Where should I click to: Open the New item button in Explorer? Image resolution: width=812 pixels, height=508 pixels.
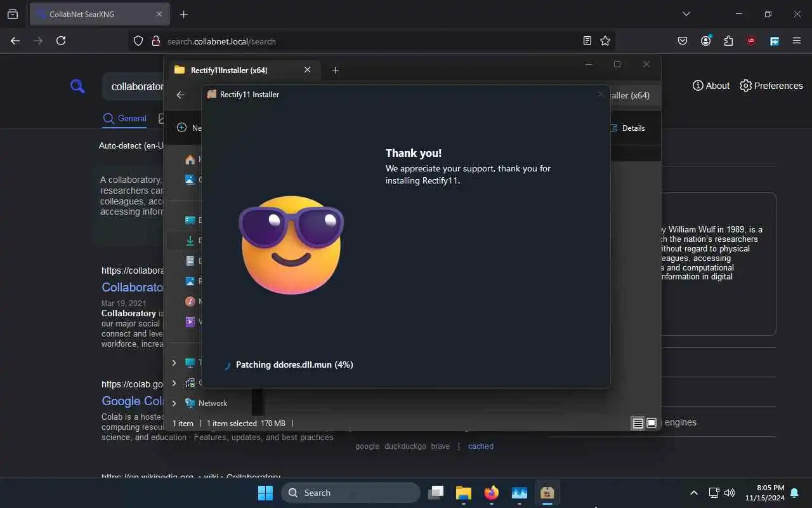point(189,128)
